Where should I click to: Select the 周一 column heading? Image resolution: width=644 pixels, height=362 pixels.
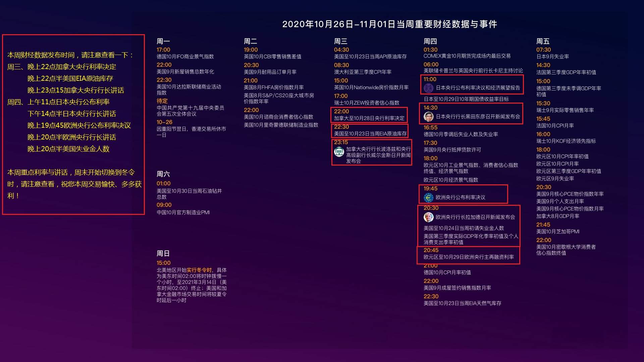[x=163, y=41]
